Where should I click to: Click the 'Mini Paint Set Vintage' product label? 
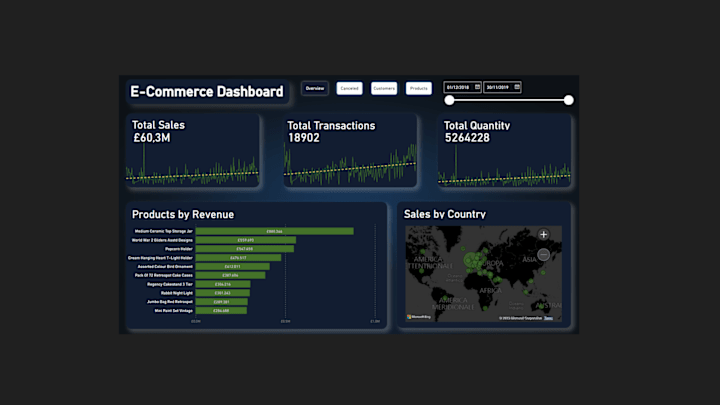pos(174,310)
